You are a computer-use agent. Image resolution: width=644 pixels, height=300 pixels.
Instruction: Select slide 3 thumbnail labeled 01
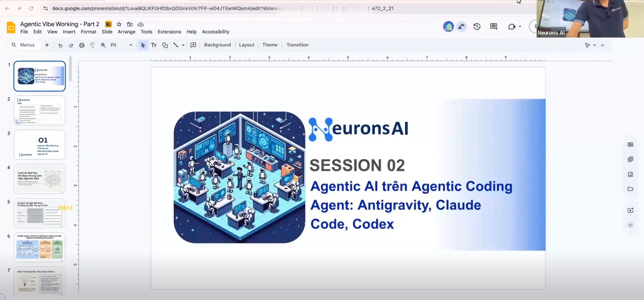(39, 144)
